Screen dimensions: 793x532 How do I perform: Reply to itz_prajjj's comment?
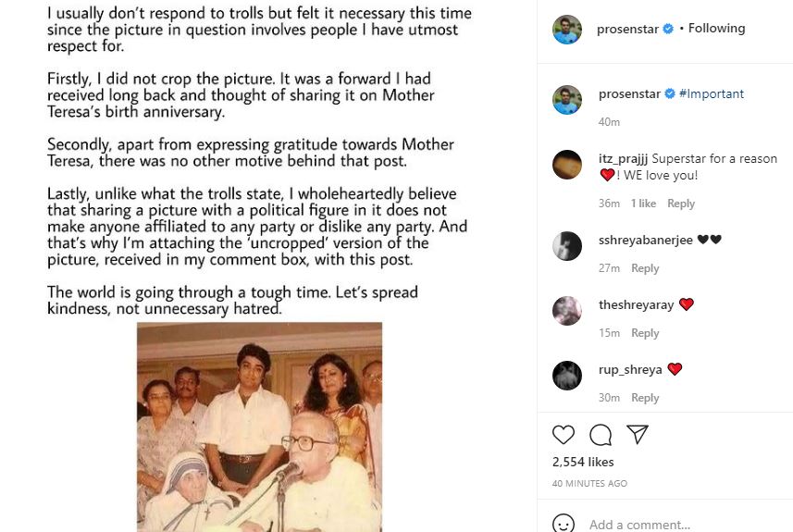681,204
